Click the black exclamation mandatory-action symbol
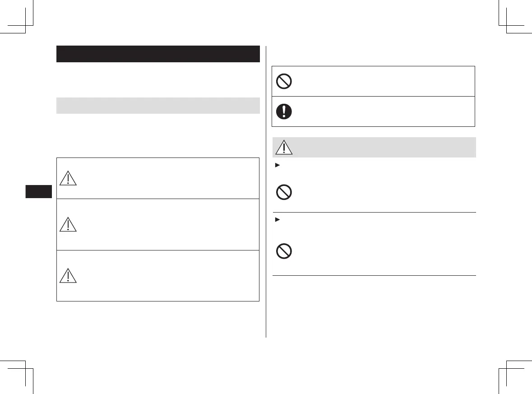Image resolution: width=532 pixels, height=394 pixels. point(284,111)
